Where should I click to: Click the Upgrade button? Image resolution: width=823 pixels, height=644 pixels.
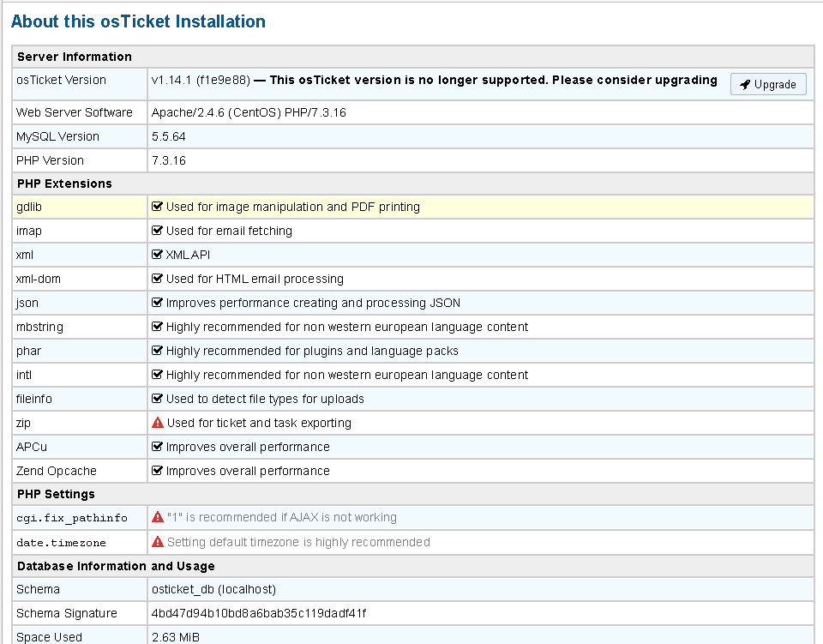(768, 84)
